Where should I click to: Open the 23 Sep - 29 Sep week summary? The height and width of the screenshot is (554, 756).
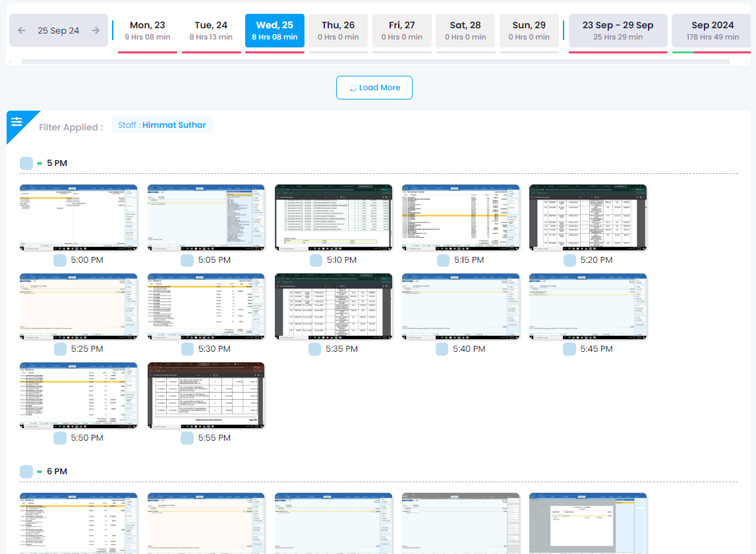618,30
